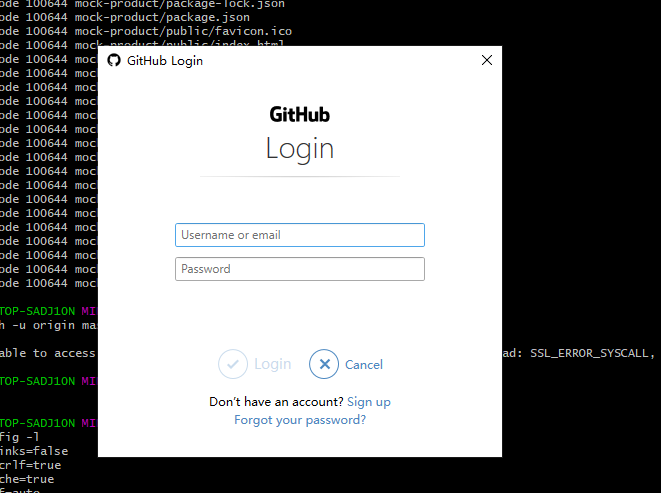Click the "-u origin" command text in terminal
This screenshot has height=493, width=661.
click(43, 325)
